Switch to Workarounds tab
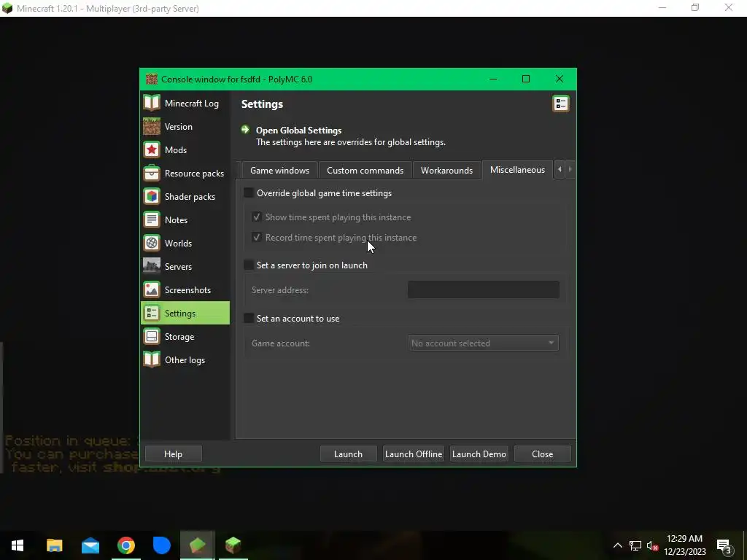This screenshot has height=560, width=747. point(446,170)
